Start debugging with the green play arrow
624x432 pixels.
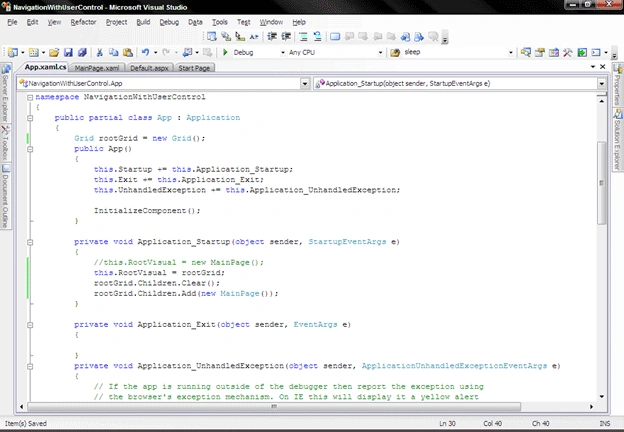pyautogui.click(x=225, y=52)
